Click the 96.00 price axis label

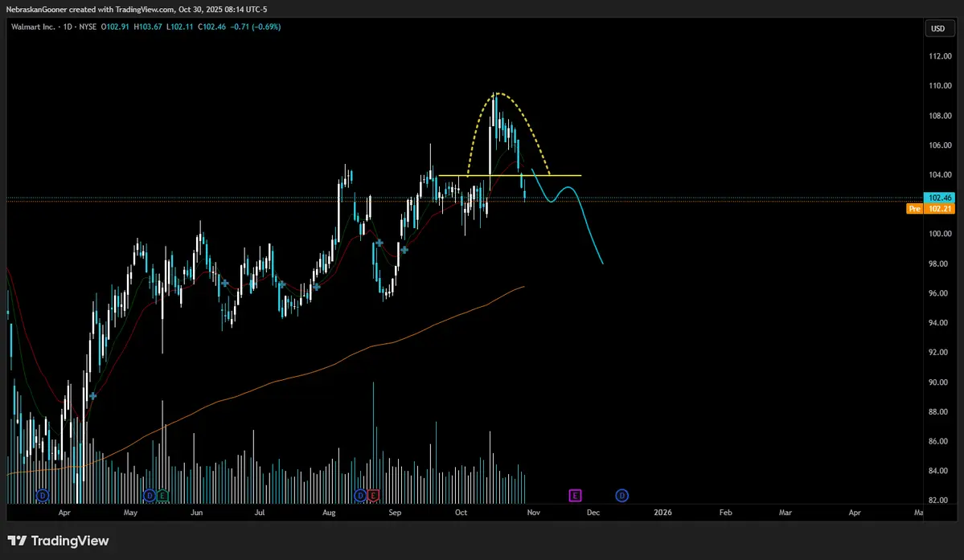point(940,293)
